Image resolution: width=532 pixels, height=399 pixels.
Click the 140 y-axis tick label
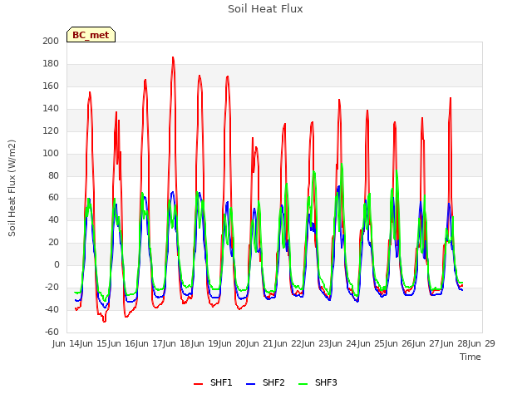pos(51,108)
